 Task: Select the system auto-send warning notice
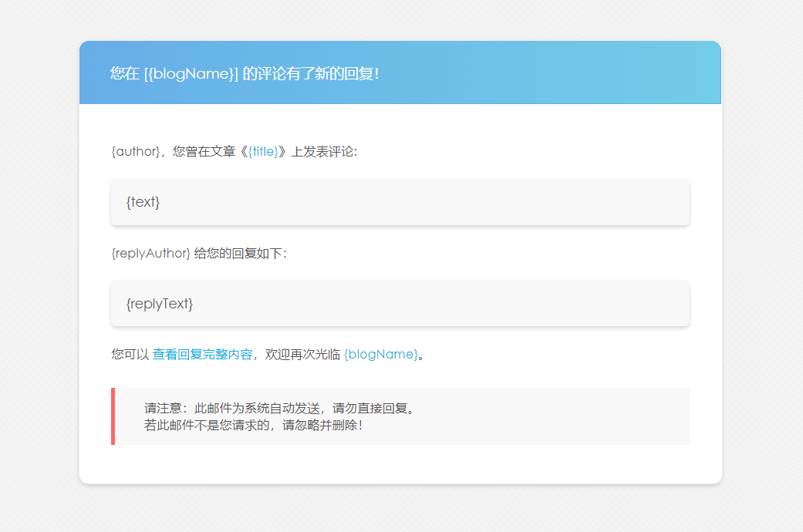(400, 416)
